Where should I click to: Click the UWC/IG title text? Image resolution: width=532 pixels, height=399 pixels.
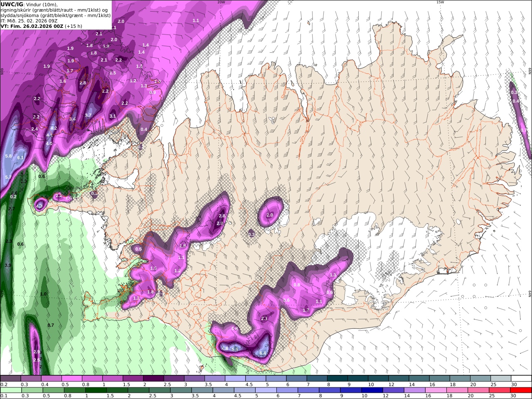pyautogui.click(x=12, y=4)
